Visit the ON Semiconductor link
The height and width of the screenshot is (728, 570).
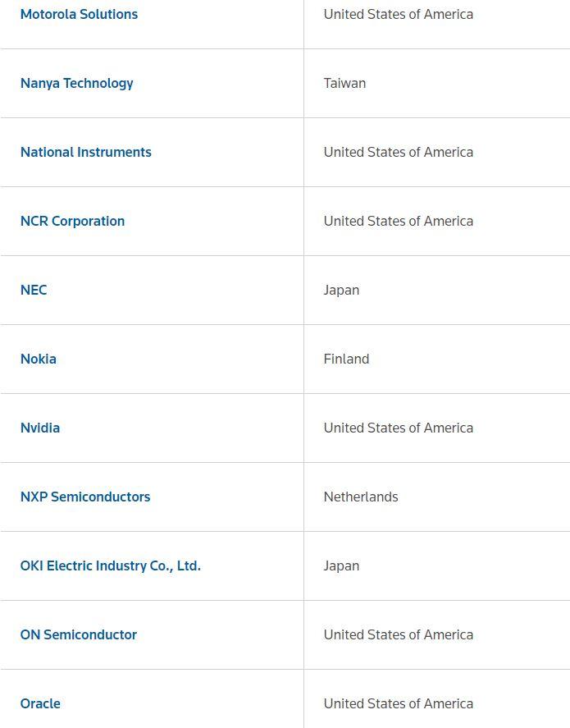click(79, 634)
